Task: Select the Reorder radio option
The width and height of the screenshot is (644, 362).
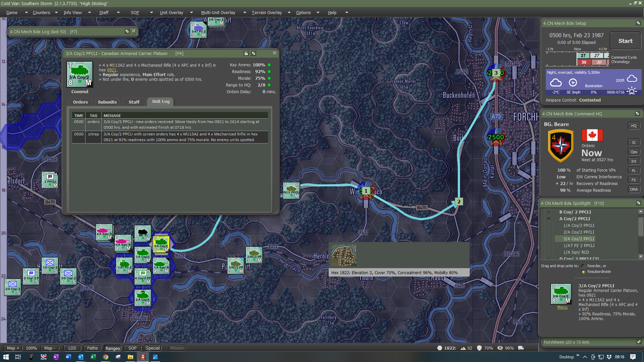Action: [583, 266]
